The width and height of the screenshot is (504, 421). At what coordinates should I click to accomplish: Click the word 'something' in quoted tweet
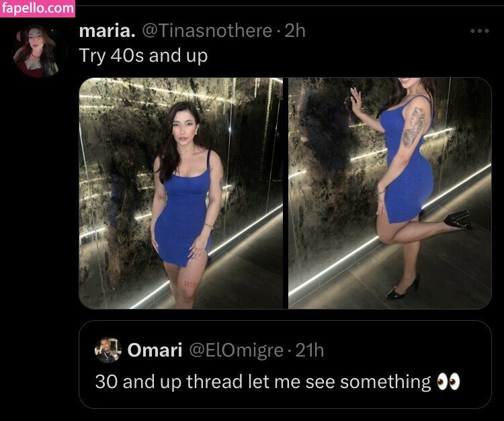coord(385,383)
